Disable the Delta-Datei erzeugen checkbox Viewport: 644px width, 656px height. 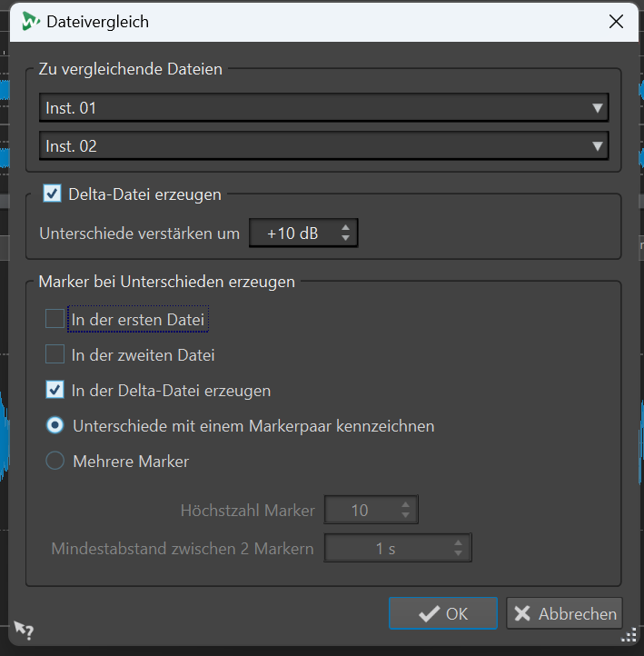pyautogui.click(x=53, y=194)
